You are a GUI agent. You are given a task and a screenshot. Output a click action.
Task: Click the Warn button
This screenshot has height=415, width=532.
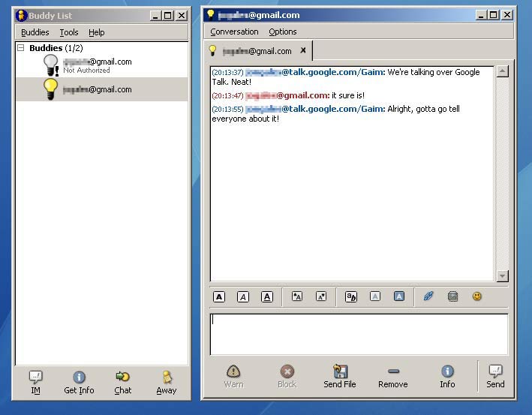click(x=234, y=376)
